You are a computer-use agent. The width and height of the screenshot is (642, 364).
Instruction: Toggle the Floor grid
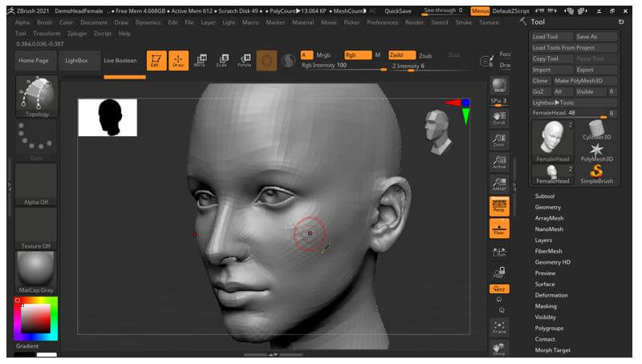pyautogui.click(x=499, y=229)
